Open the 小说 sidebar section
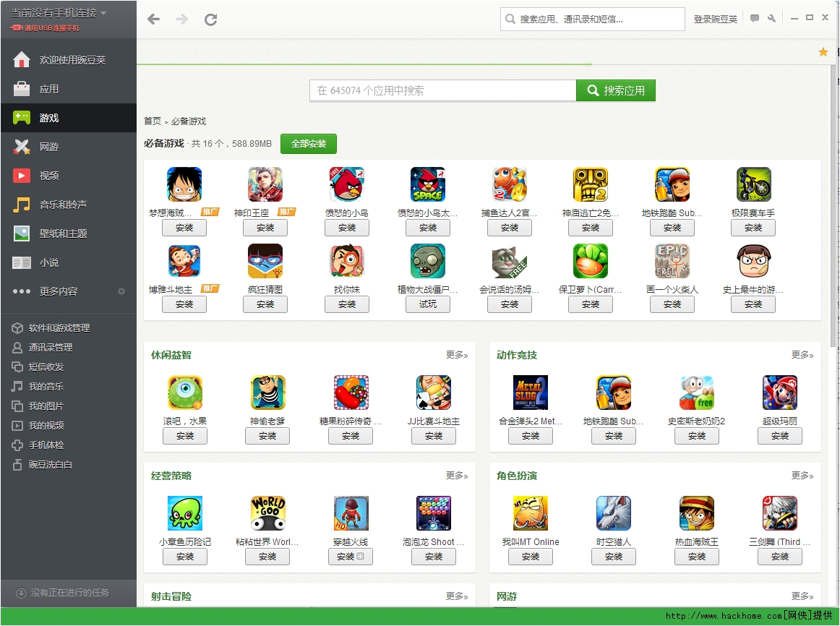 (x=69, y=262)
